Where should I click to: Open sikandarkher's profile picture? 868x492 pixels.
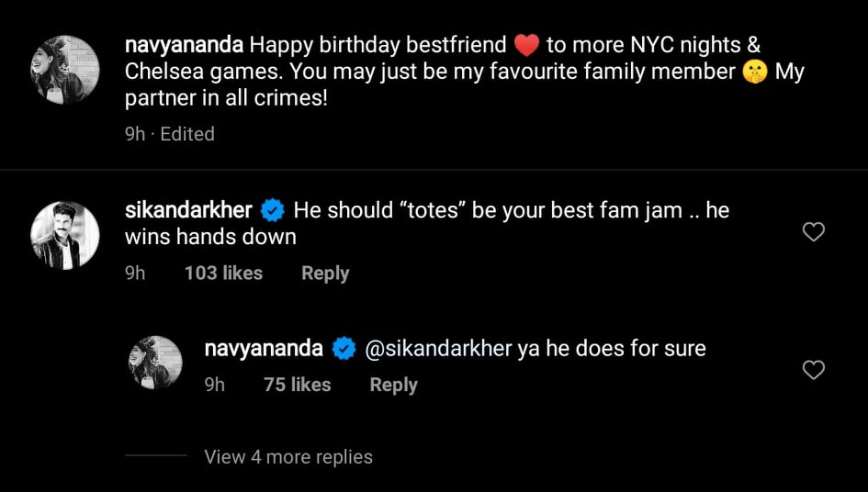coord(64,235)
